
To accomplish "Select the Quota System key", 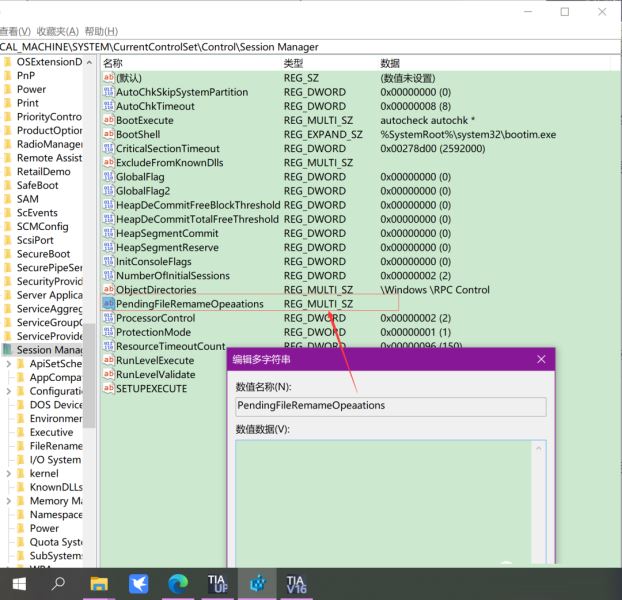I will [x=56, y=542].
